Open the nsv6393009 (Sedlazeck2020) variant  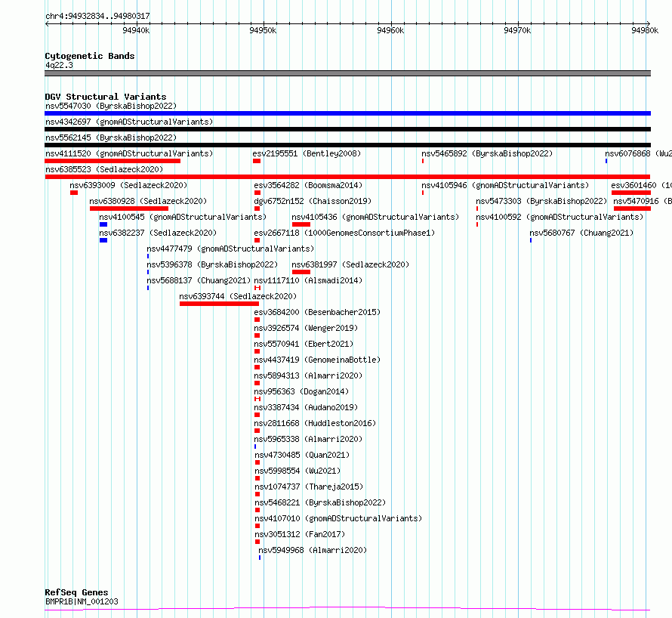(x=128, y=185)
